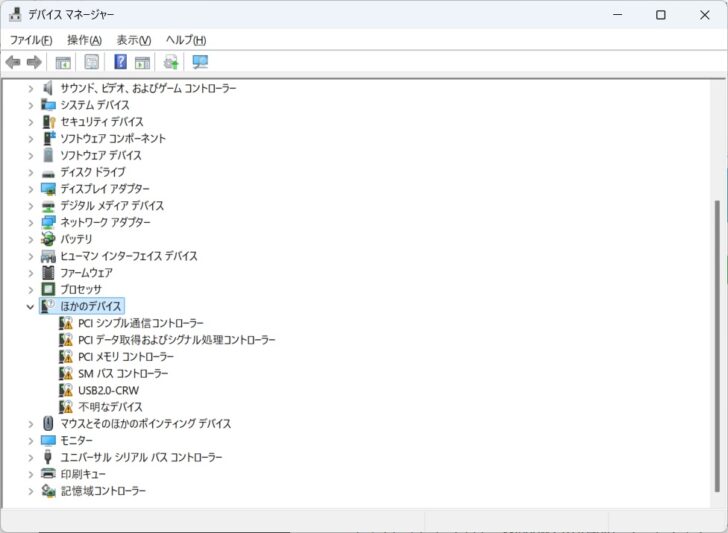Image resolution: width=728 pixels, height=533 pixels.
Task: Click the show/hide action pane icon
Action: click(142, 62)
